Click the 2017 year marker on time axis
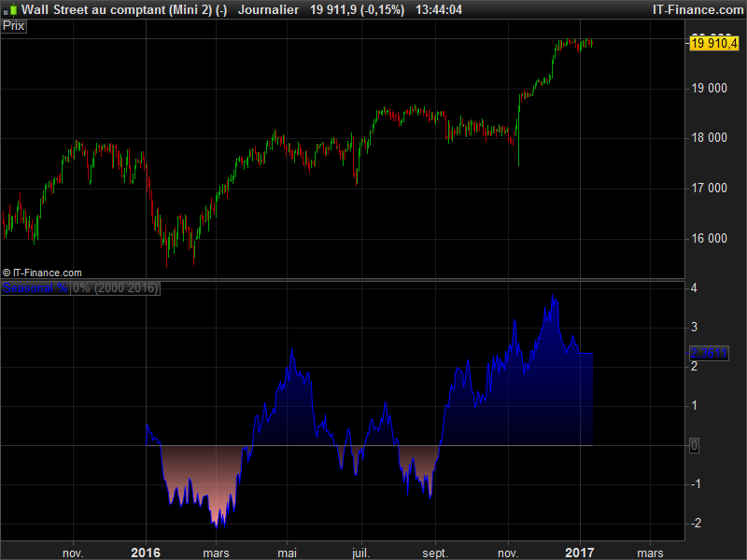This screenshot has height=560, width=747. [579, 553]
